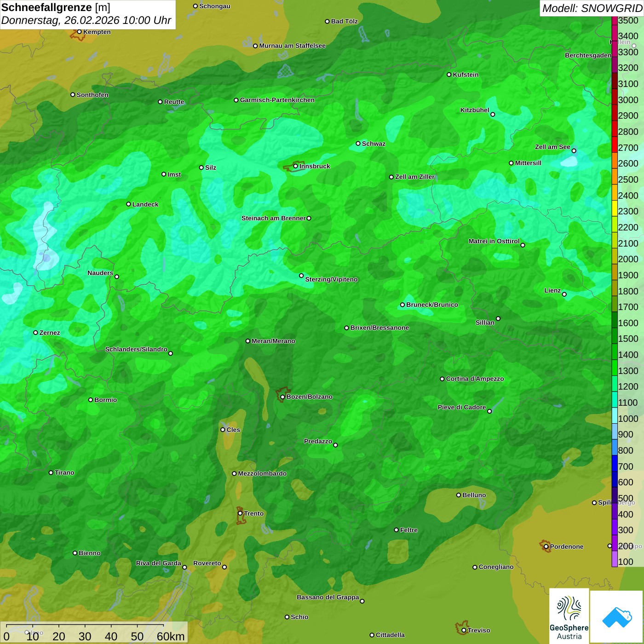Select the Nauders location dot
Screen dimensions: 644x644
117,277
